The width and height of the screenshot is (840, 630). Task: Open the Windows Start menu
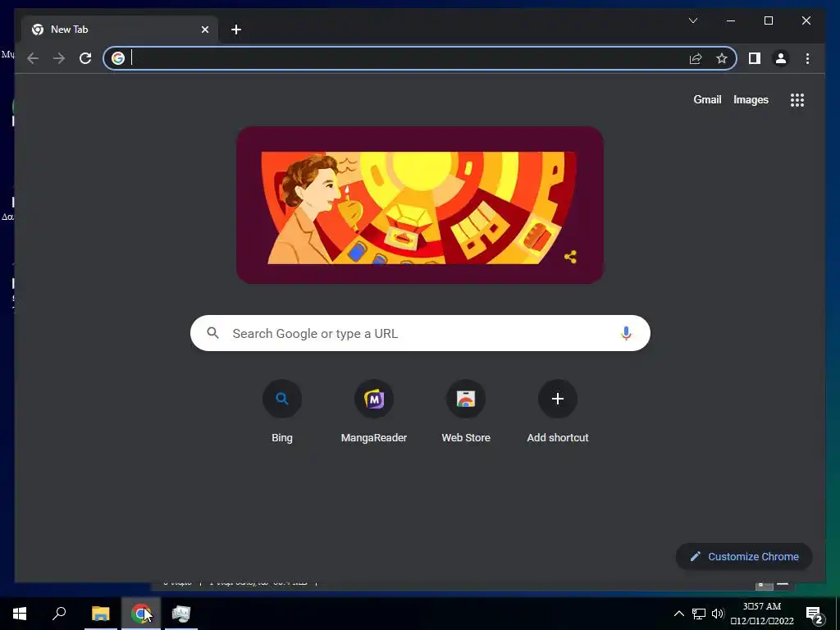(20, 614)
